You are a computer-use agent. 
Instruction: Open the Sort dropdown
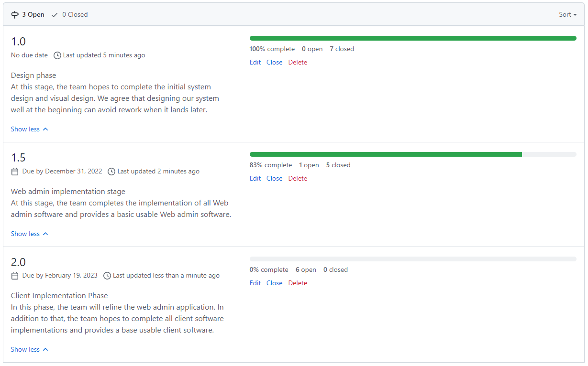tap(567, 14)
